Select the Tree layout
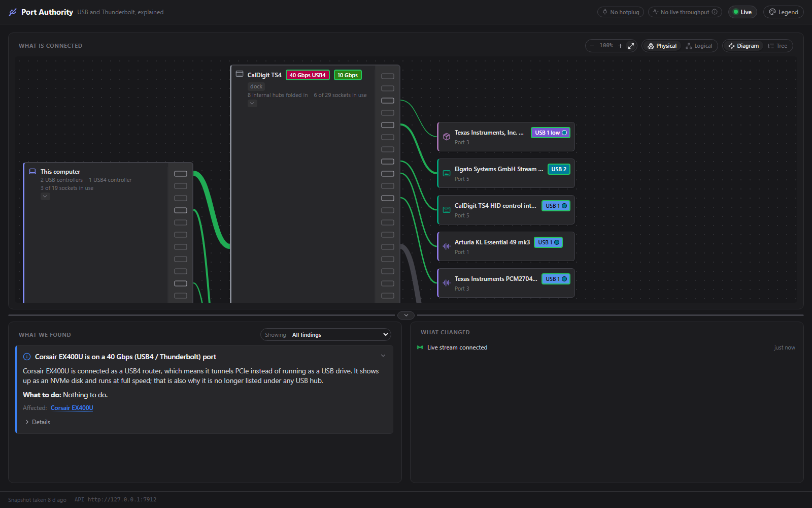The image size is (812, 508). pyautogui.click(x=777, y=46)
